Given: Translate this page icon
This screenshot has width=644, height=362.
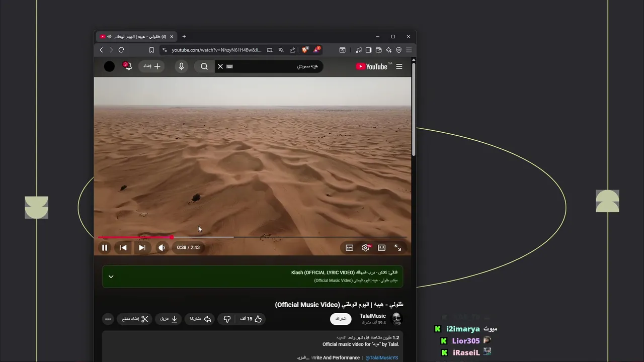Looking at the screenshot, I should tap(281, 50).
